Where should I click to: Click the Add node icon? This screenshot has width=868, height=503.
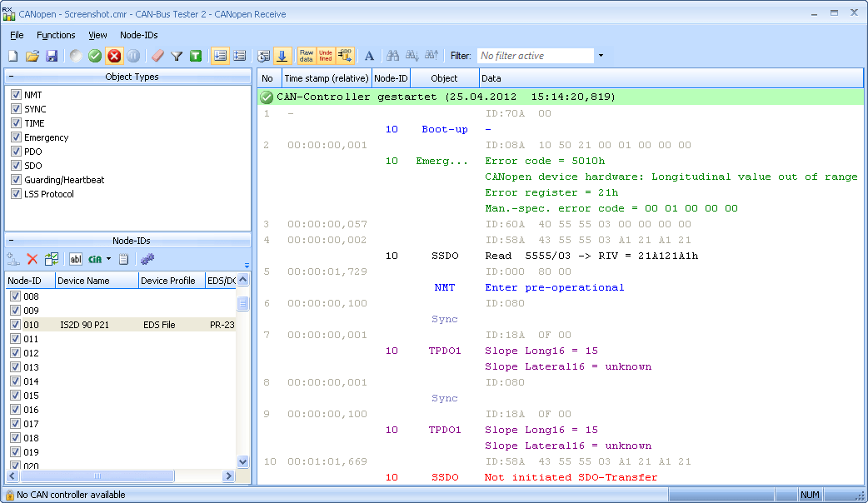tap(13, 259)
